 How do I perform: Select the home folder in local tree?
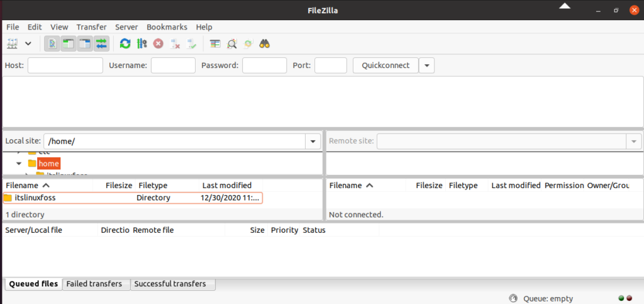(x=48, y=164)
